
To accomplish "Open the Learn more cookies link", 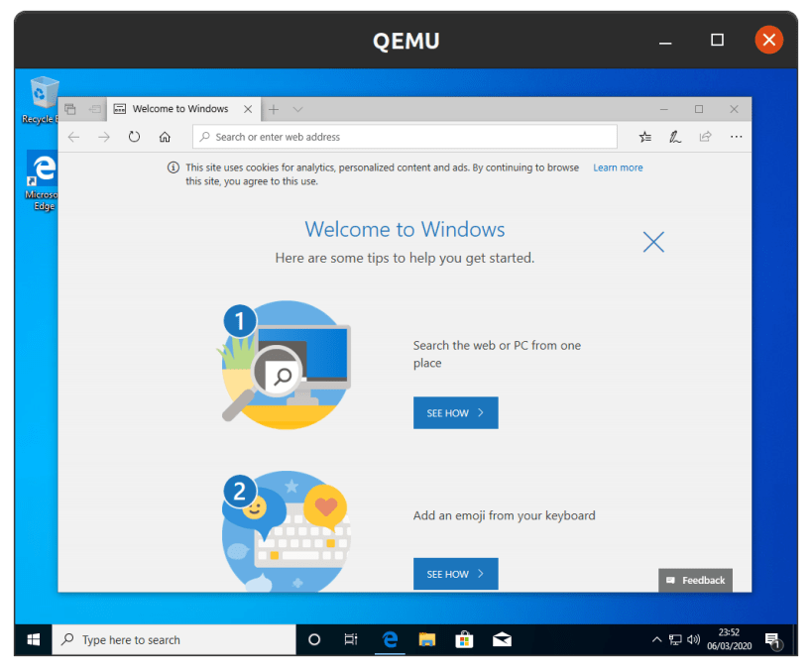I will pyautogui.click(x=618, y=167).
